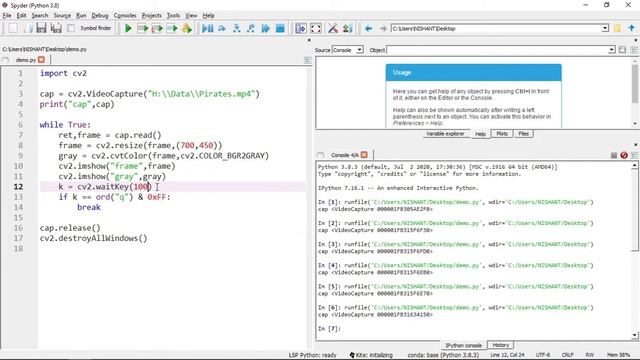Switch to the Variable explorer tab
This screenshot has width=640, height=360.
tap(445, 134)
